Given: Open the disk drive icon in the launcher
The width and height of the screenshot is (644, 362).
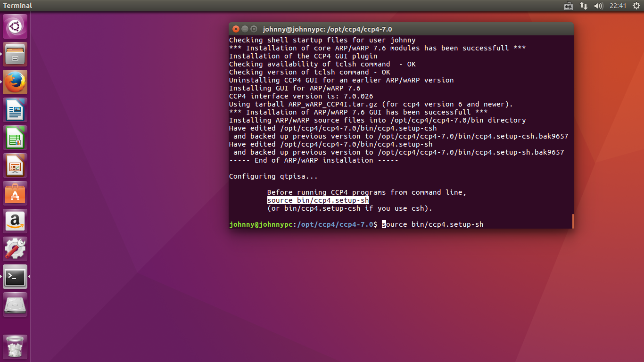Looking at the screenshot, I should [x=15, y=304].
